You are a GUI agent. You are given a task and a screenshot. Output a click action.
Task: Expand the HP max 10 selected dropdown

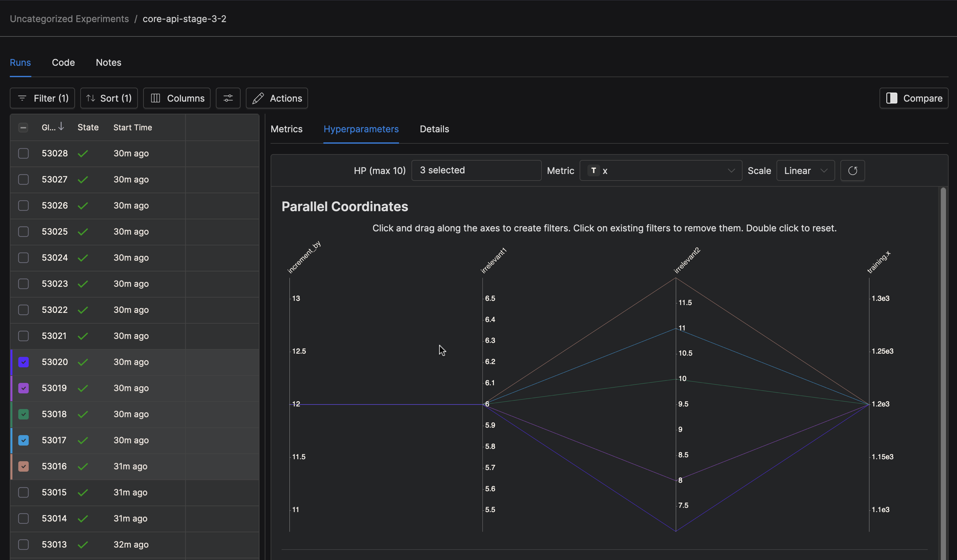point(477,170)
